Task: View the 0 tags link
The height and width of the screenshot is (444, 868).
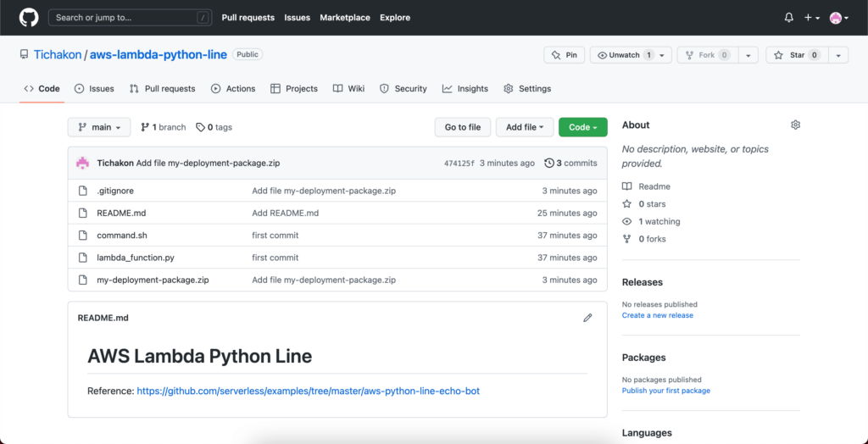Action: click(214, 127)
